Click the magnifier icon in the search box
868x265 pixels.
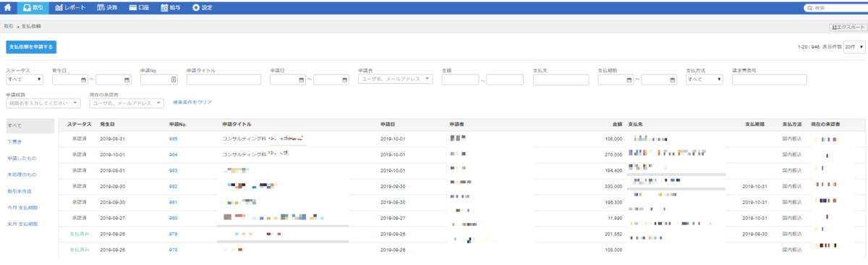[x=809, y=8]
